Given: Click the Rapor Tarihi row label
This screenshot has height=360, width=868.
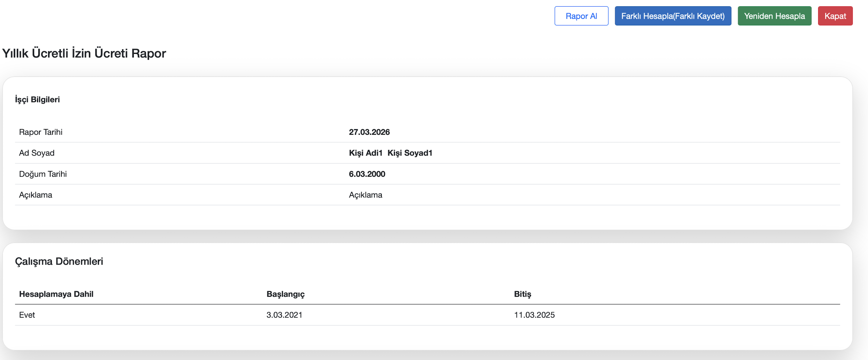Looking at the screenshot, I should pos(40,132).
